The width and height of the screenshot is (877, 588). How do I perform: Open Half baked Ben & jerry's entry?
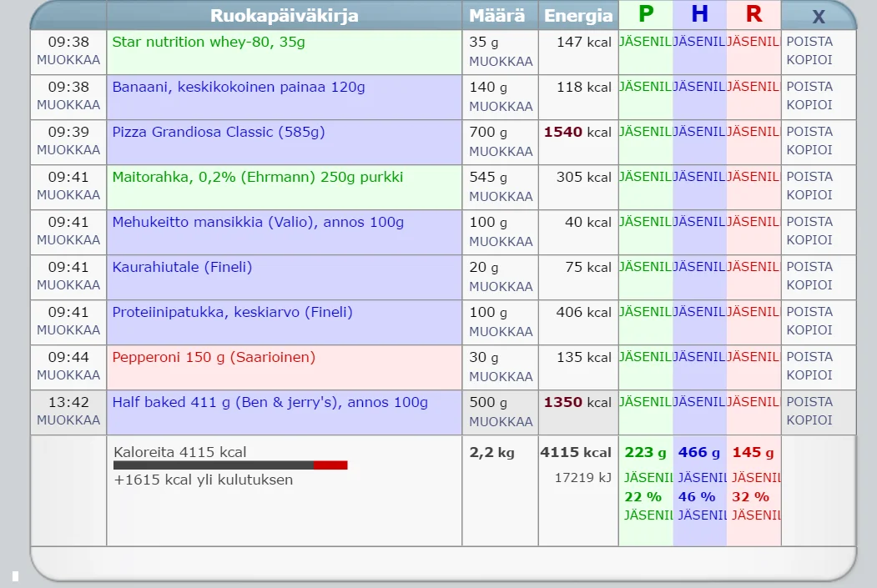point(270,402)
